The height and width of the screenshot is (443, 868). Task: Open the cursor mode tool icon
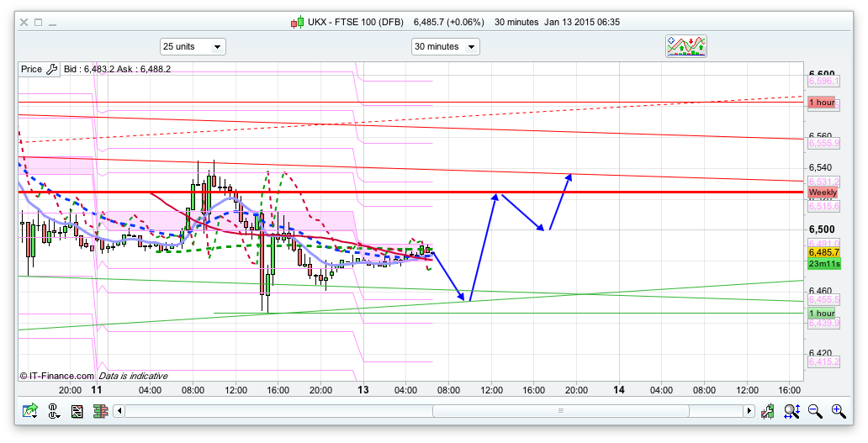click(x=54, y=411)
